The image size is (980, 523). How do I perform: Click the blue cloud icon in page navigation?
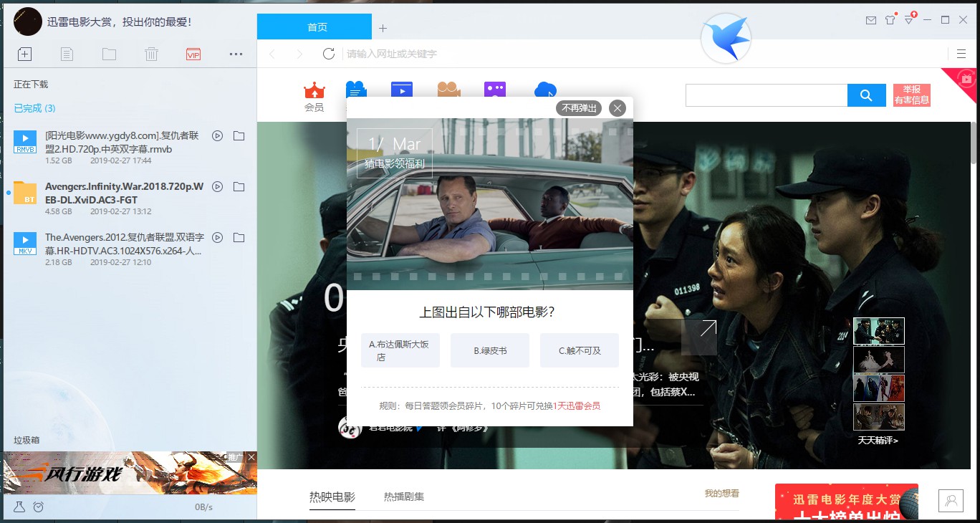coord(545,90)
